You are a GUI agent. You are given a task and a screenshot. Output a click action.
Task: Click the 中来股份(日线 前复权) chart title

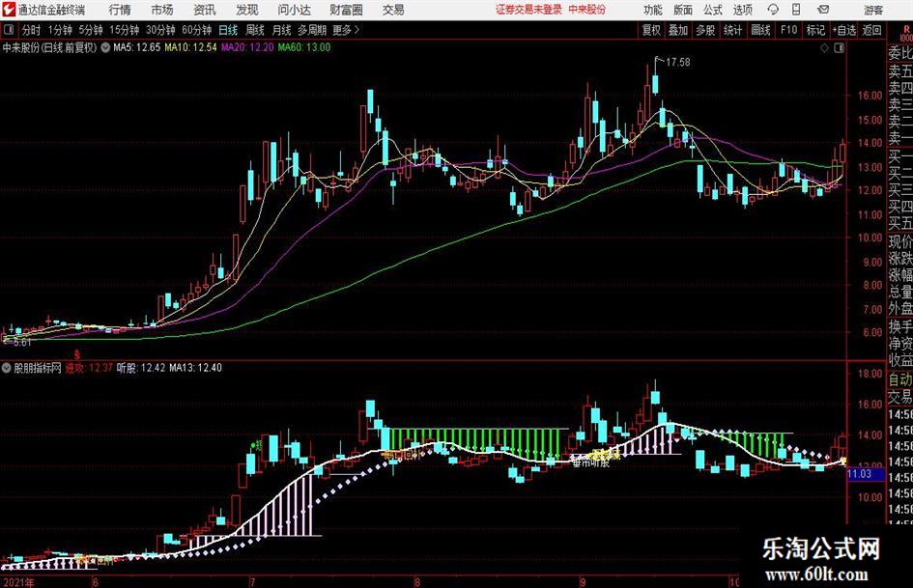tap(49, 47)
